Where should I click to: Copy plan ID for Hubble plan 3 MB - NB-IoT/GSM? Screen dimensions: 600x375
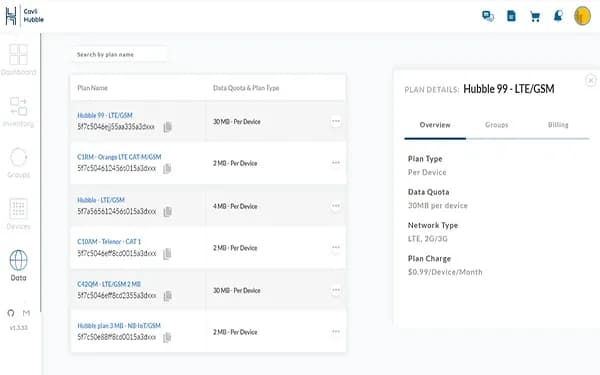pos(167,338)
